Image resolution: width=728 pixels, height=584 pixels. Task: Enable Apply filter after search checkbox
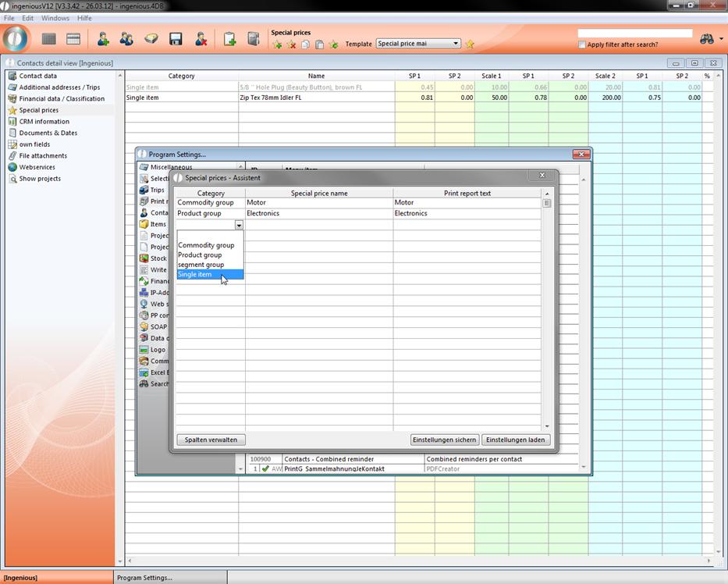tap(582, 45)
